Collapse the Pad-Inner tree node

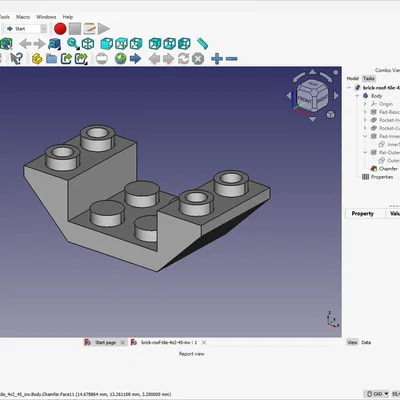click(x=365, y=136)
